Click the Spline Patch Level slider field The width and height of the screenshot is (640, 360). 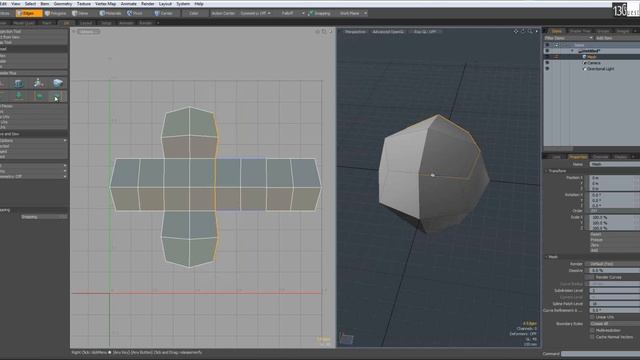(615, 304)
